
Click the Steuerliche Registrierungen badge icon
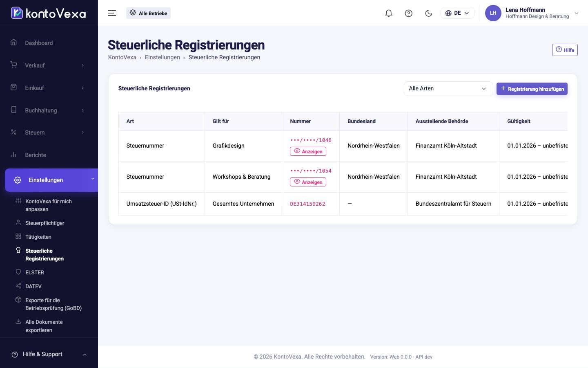(x=18, y=250)
